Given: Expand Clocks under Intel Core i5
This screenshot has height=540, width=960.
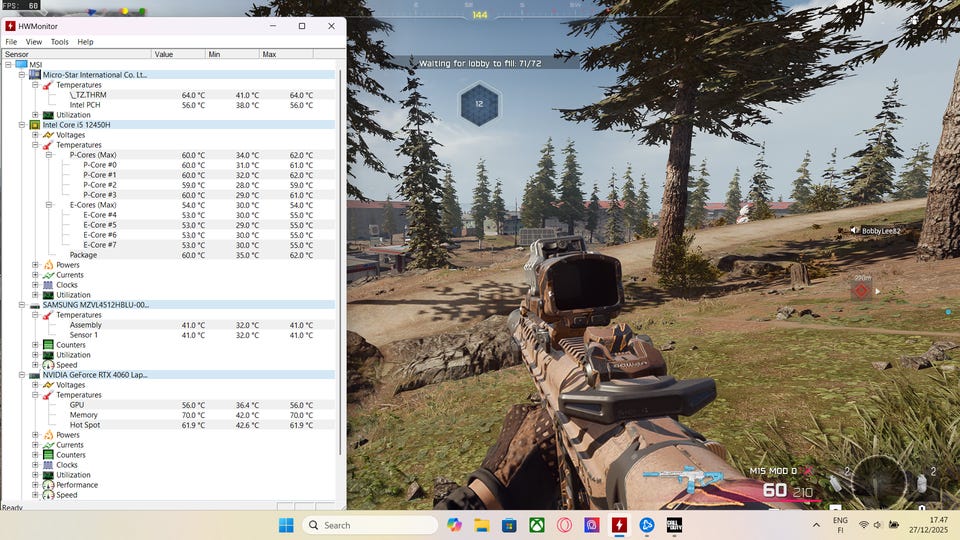Looking at the screenshot, I should click(x=36, y=285).
